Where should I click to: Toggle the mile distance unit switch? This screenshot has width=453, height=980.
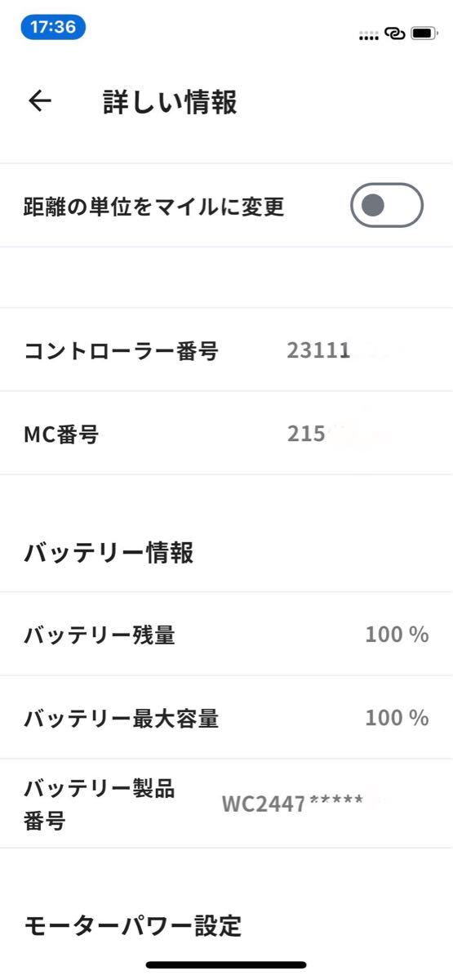click(x=387, y=205)
